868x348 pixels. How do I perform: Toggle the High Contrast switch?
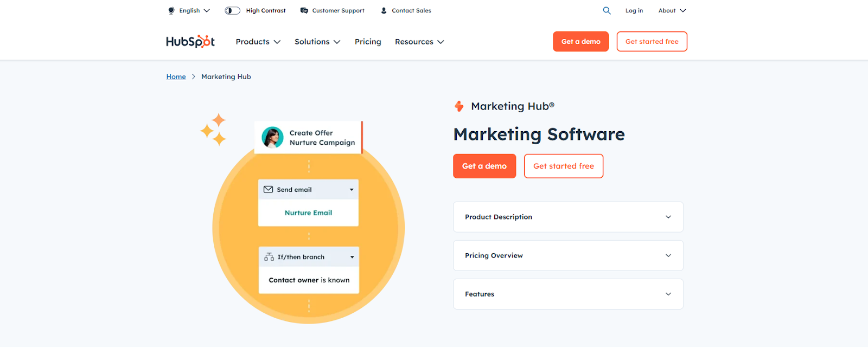[x=233, y=10]
